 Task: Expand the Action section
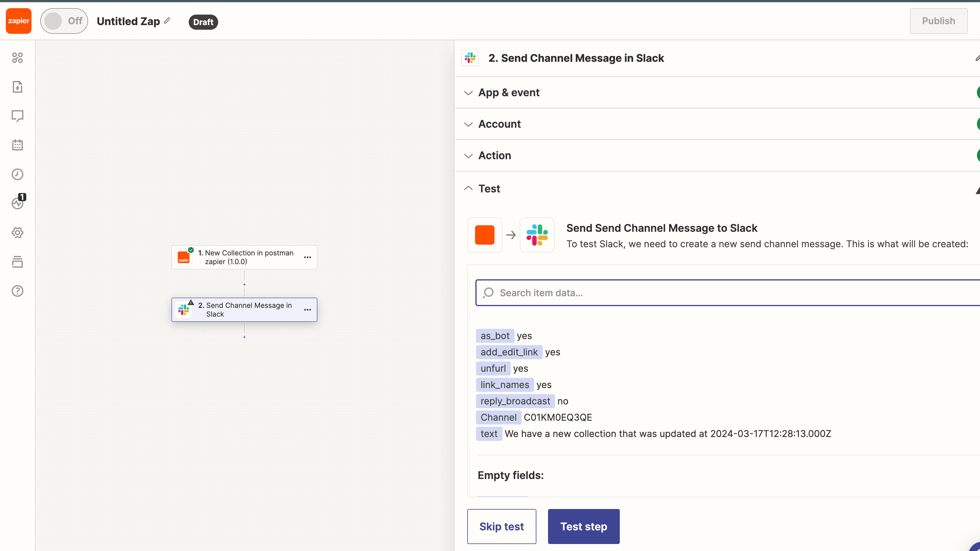point(494,155)
